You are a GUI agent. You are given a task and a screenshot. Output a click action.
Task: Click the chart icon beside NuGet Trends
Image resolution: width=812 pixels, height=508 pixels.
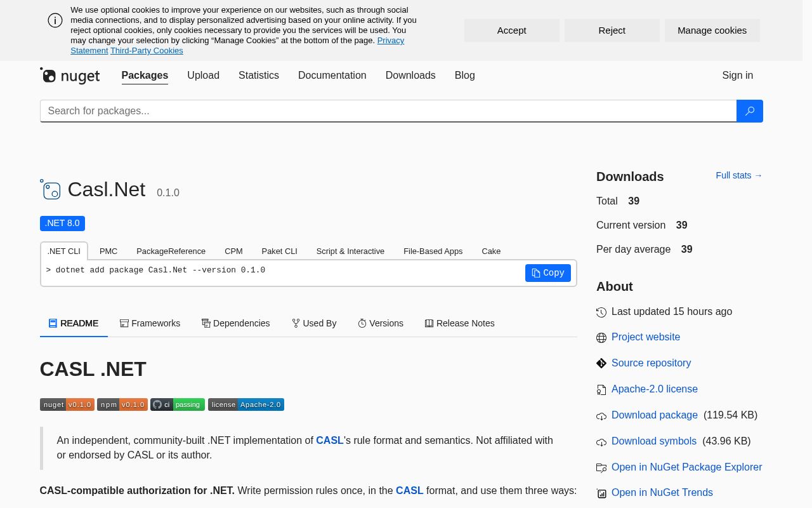(601, 493)
